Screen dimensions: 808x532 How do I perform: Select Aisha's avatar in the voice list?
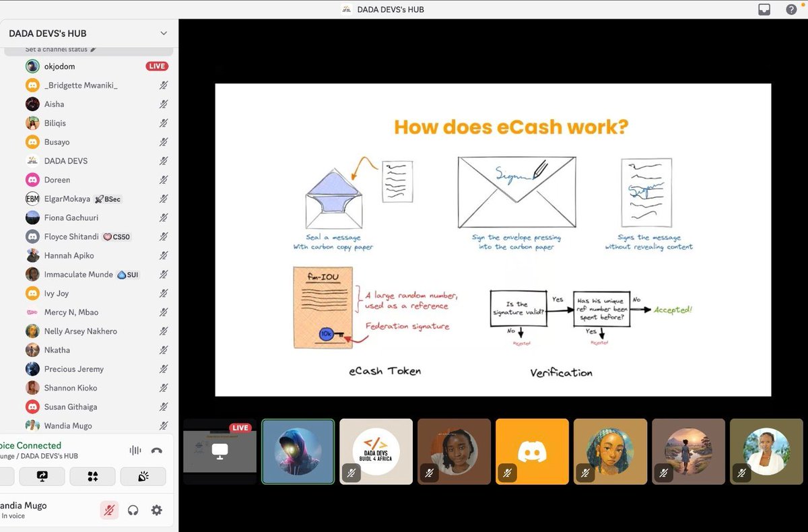(x=32, y=104)
